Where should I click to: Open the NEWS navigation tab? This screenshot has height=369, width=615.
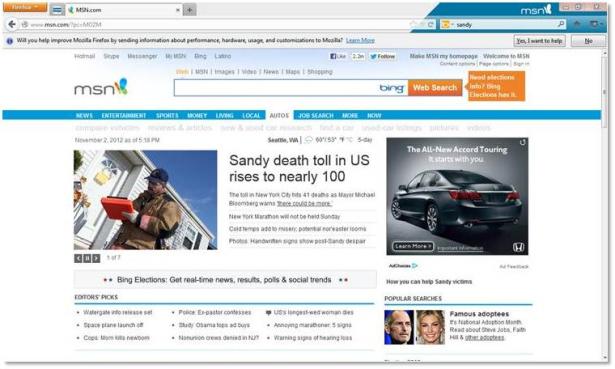[x=84, y=115]
